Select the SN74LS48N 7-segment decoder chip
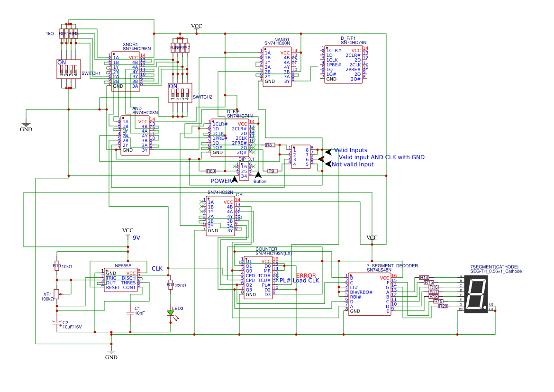Image resolution: width=554 pixels, height=392 pixels. pos(370,294)
